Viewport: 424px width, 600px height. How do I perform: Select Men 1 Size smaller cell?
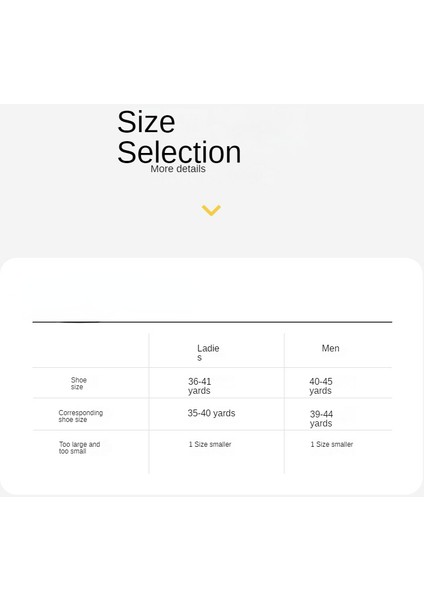[x=331, y=444]
